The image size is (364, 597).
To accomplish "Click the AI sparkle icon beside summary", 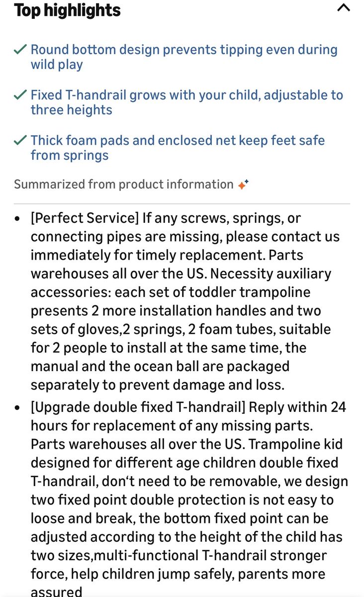I will pos(243,185).
